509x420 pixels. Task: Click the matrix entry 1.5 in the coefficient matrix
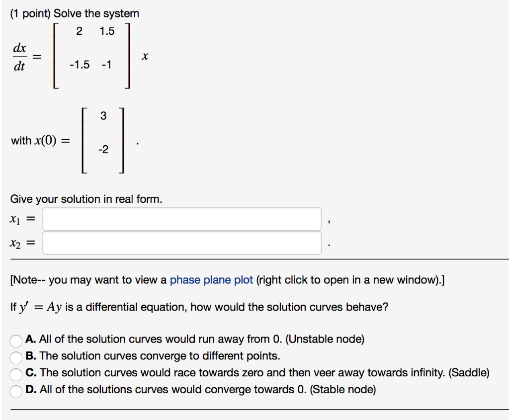coord(108,31)
